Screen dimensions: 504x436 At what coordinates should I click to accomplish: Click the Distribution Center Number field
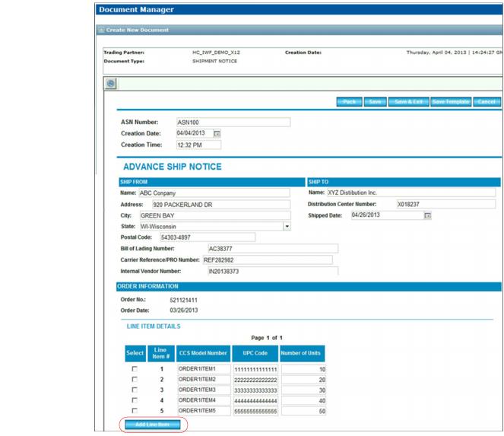point(445,205)
